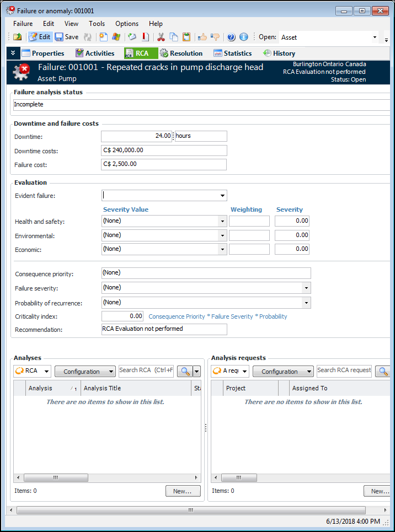Toggle Edit mode in the toolbar
395x532 pixels.
(40, 37)
